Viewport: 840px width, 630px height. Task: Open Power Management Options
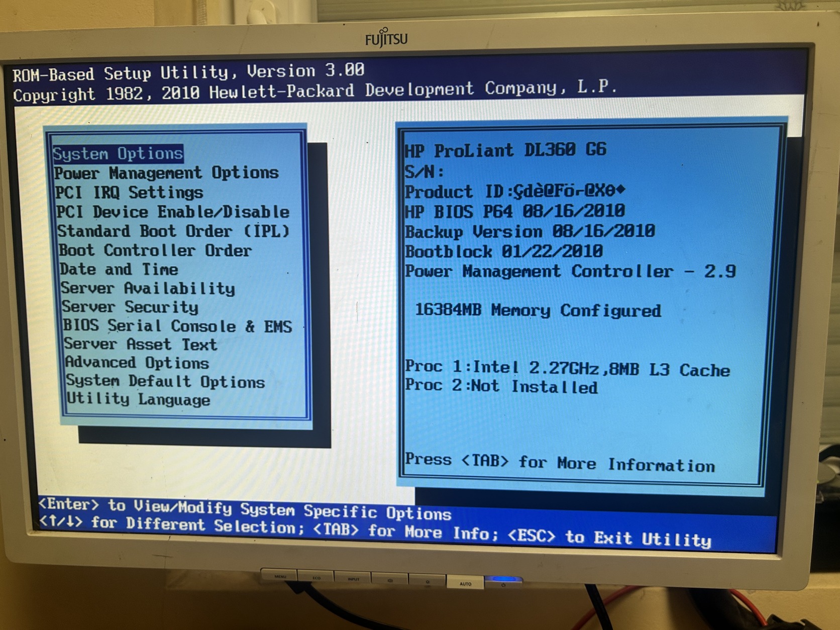pyautogui.click(x=166, y=173)
